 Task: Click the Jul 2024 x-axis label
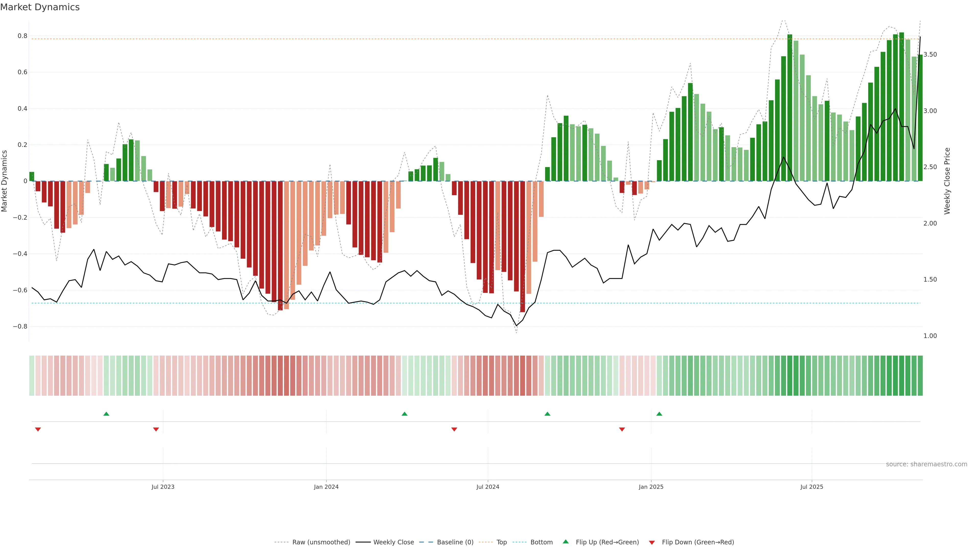488,487
